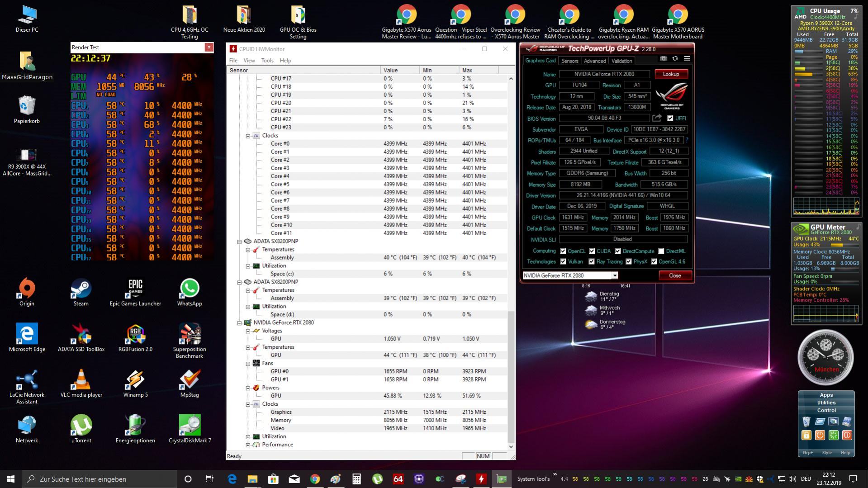Expand GPU Utilization node in HWMonitor
Viewport: 868px width, 488px height.
click(248, 437)
